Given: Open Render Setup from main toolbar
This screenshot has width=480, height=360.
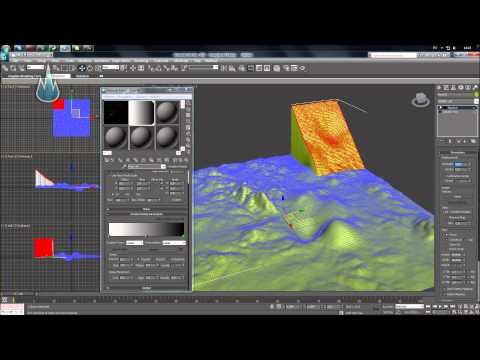Looking at the screenshot, I should pos(286,68).
